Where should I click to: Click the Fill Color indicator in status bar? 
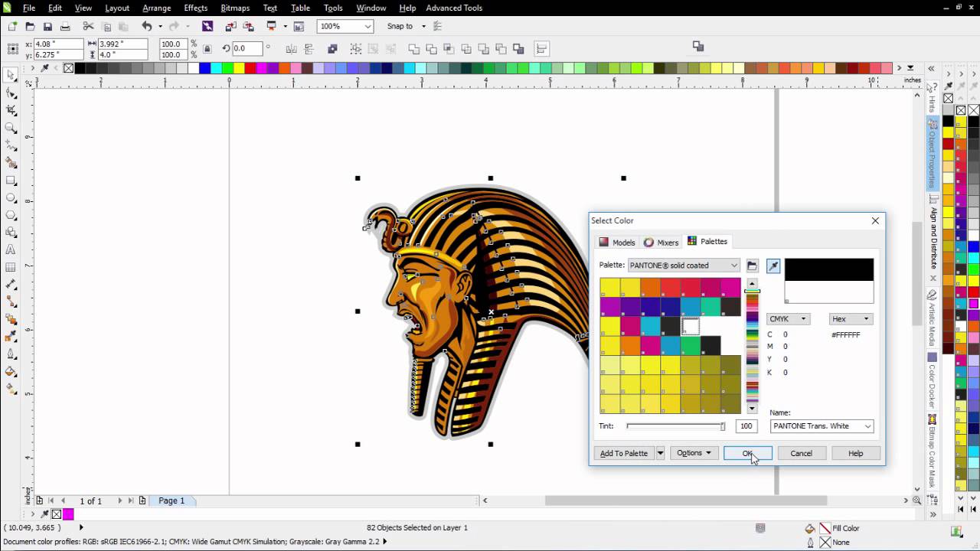click(x=825, y=528)
